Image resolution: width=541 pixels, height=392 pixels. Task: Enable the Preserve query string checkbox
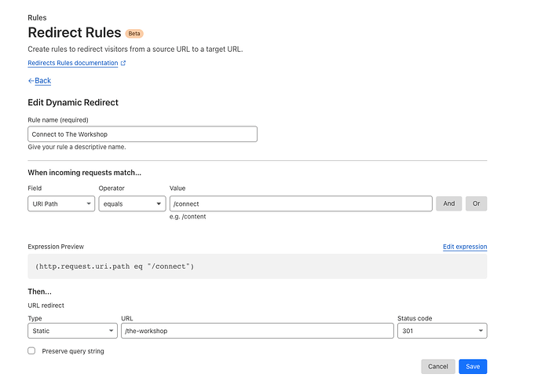pos(31,351)
